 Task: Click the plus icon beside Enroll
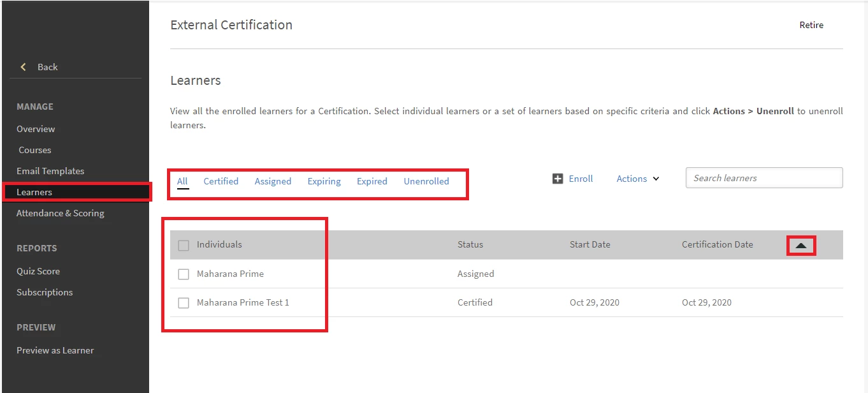(558, 179)
